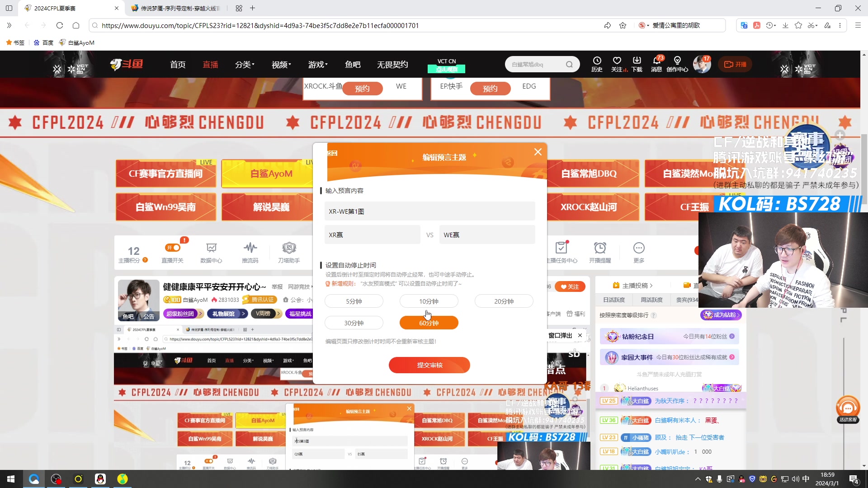Open the Windows Start menu

coord(11,479)
